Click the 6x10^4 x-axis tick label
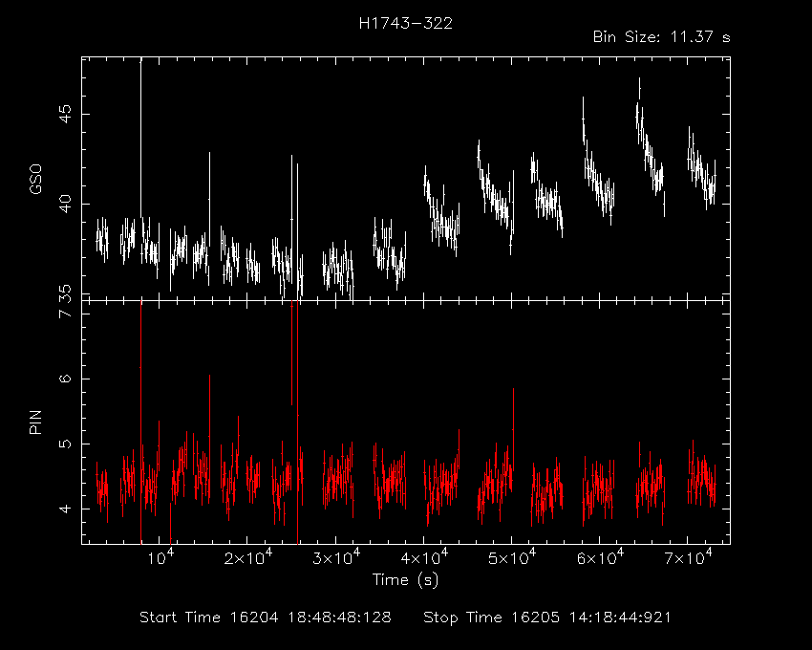812x650 pixels. pos(600,557)
